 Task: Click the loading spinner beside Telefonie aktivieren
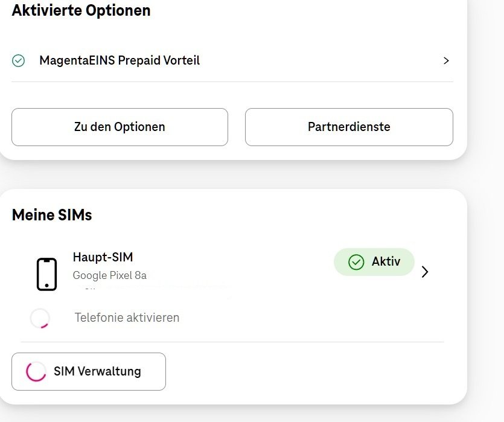click(x=40, y=318)
